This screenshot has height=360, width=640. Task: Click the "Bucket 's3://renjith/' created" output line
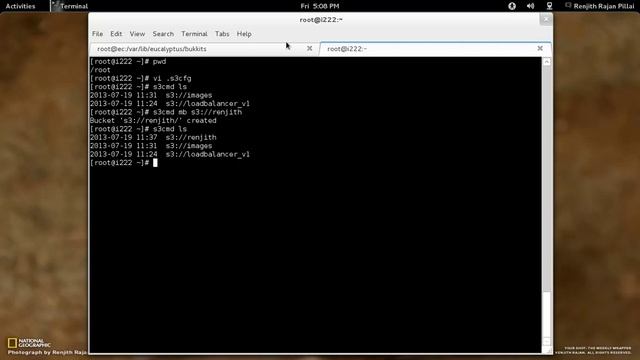pos(153,121)
